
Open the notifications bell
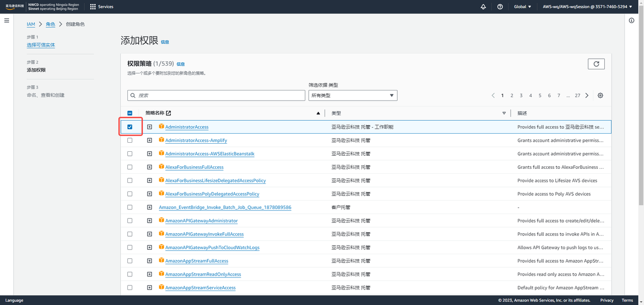tap(484, 7)
